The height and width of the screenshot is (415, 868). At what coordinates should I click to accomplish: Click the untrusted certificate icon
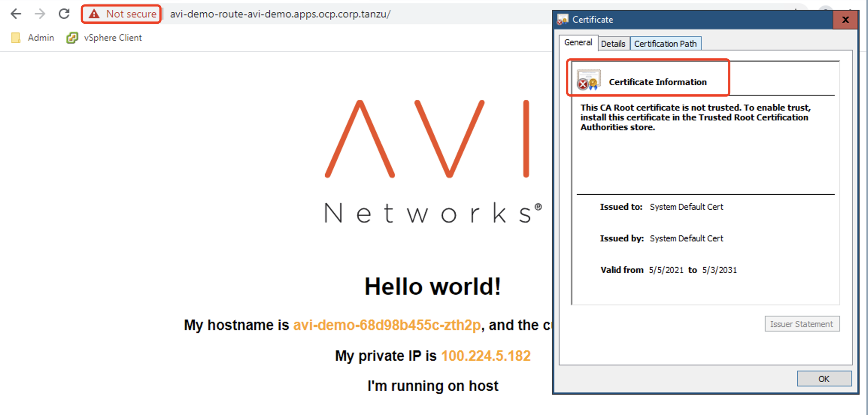(588, 80)
